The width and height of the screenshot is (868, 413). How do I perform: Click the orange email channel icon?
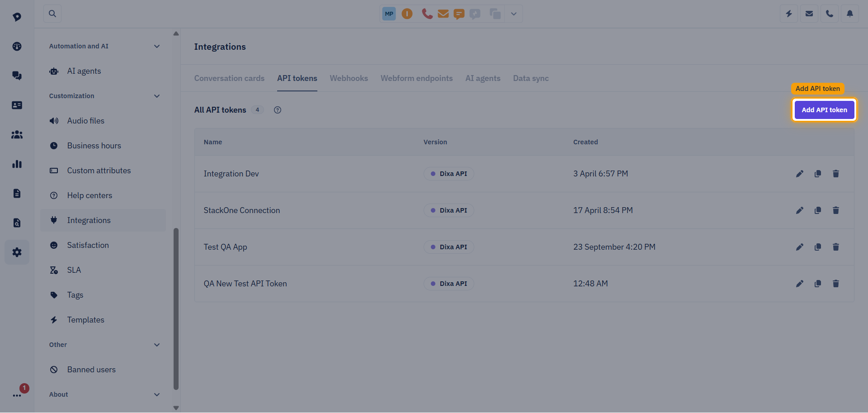(x=443, y=14)
